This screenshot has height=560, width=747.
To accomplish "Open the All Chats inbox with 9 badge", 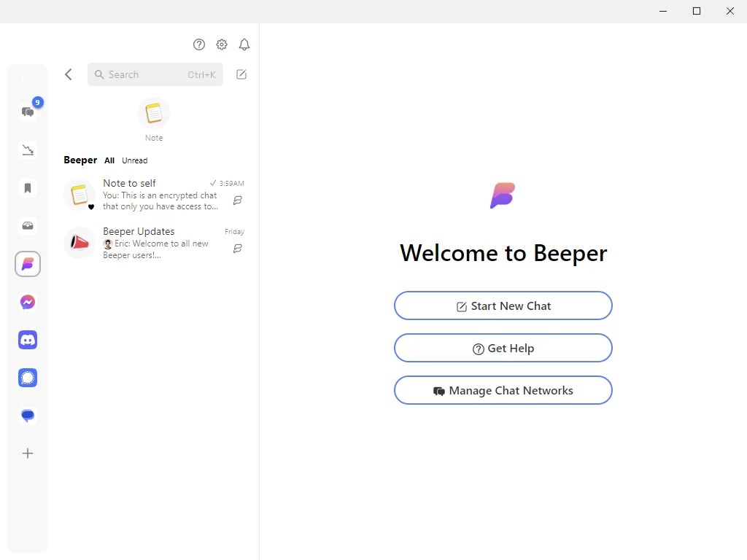I will point(28,112).
